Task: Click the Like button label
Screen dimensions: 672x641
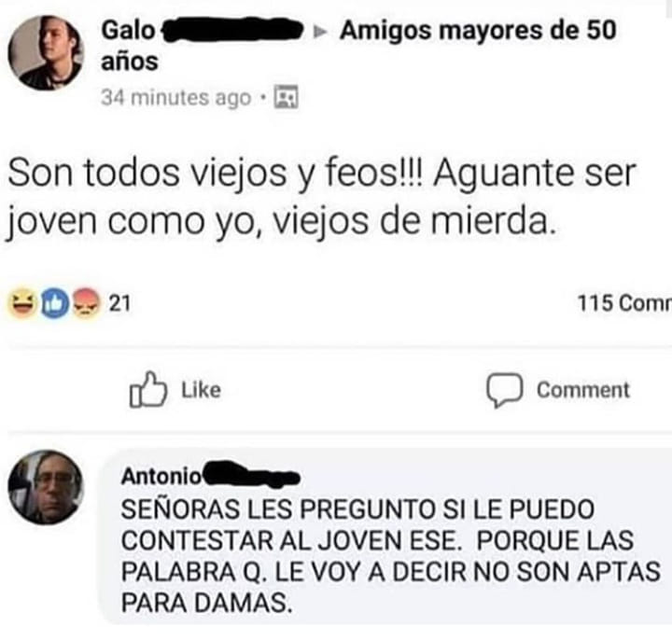Action: [201, 390]
